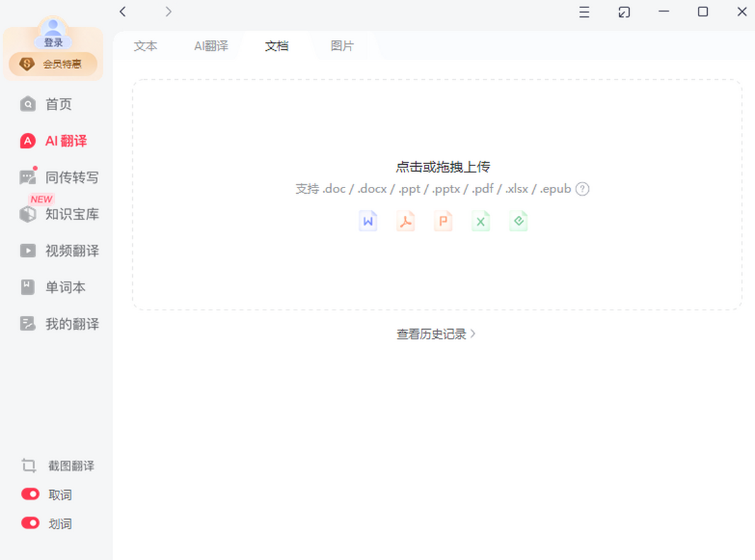Click the PowerPoint file type icon
The height and width of the screenshot is (560, 755).
click(443, 221)
